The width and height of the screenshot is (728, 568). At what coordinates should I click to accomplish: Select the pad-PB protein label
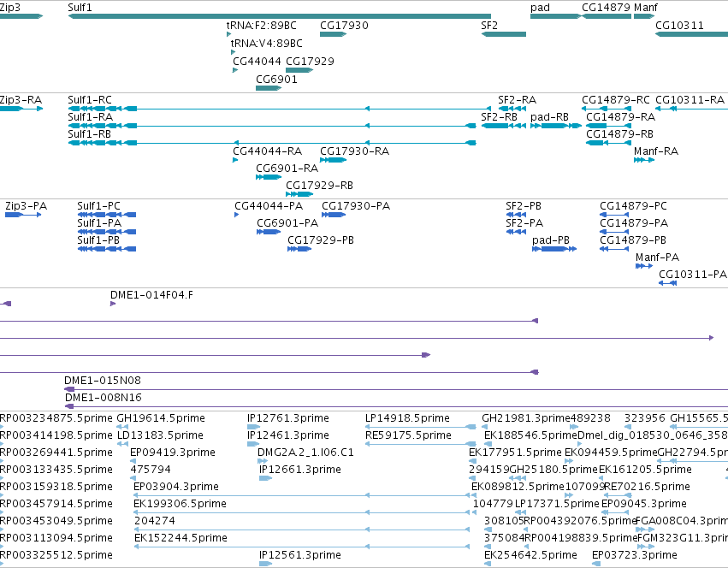pos(551,240)
